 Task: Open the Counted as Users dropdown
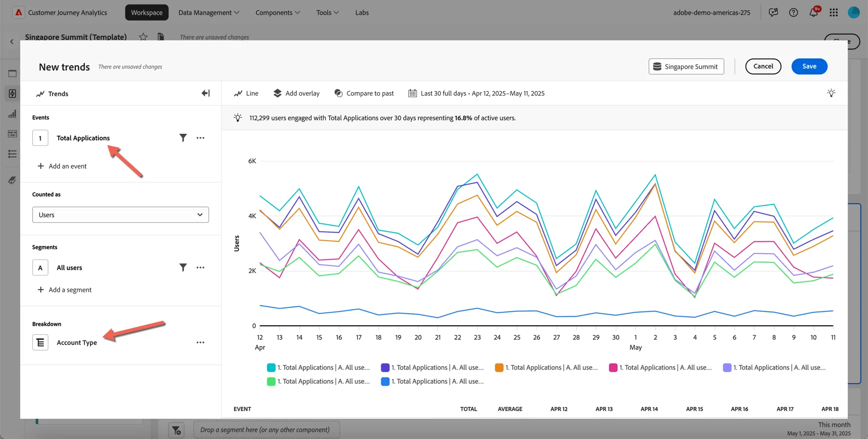121,215
